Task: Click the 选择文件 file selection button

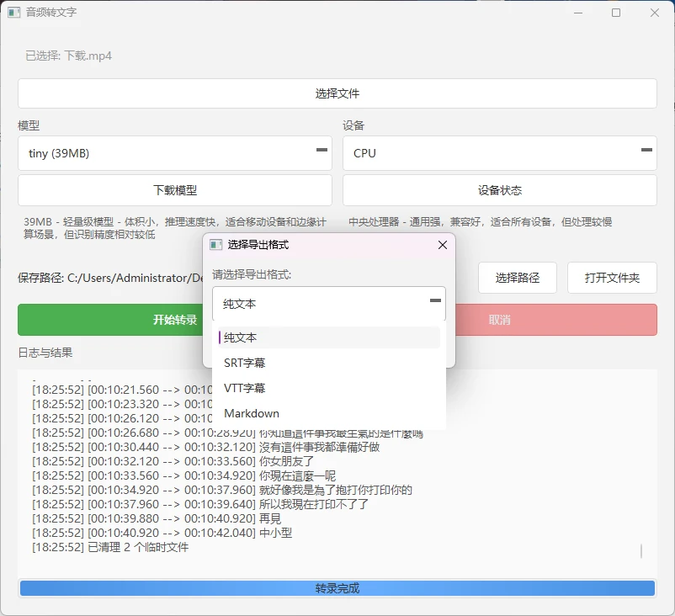Action: pos(337,93)
